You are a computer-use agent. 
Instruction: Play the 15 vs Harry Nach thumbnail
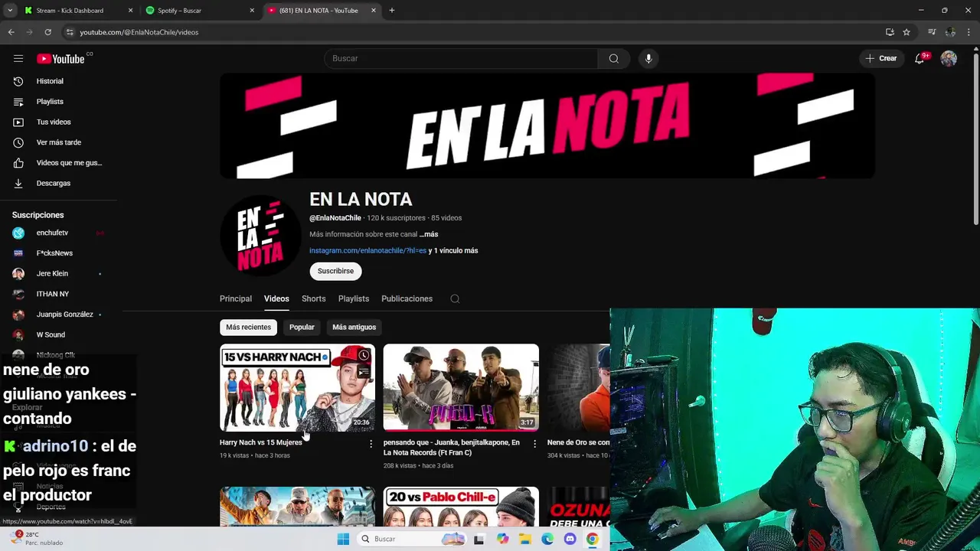tap(297, 388)
